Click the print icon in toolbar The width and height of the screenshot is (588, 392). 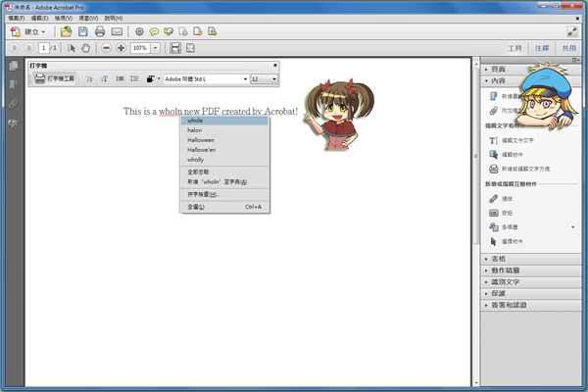coord(100,32)
